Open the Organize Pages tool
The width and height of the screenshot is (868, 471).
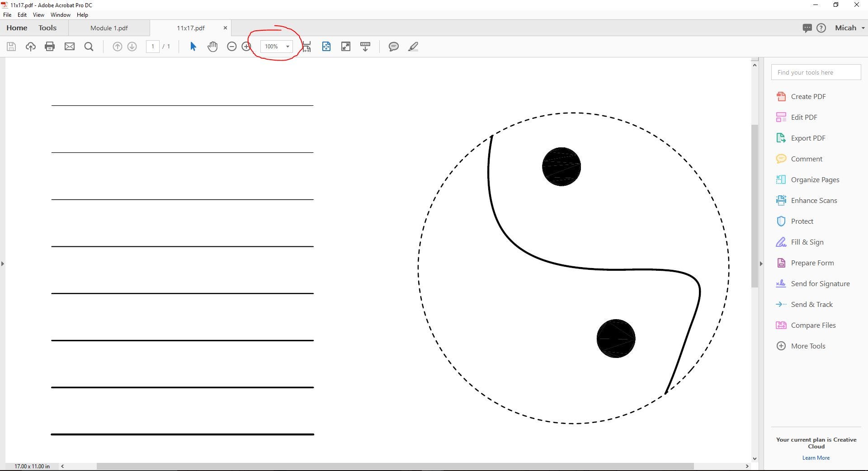pyautogui.click(x=807, y=180)
